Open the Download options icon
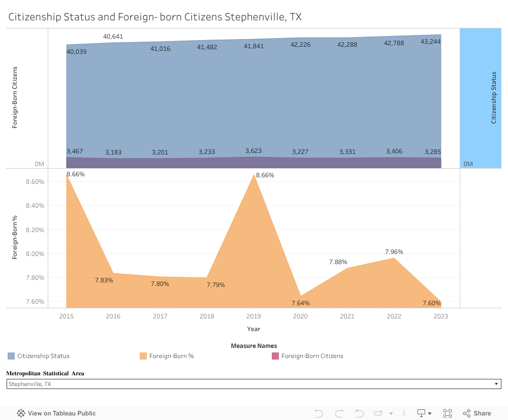The width and height of the screenshot is (508, 420). (x=421, y=413)
